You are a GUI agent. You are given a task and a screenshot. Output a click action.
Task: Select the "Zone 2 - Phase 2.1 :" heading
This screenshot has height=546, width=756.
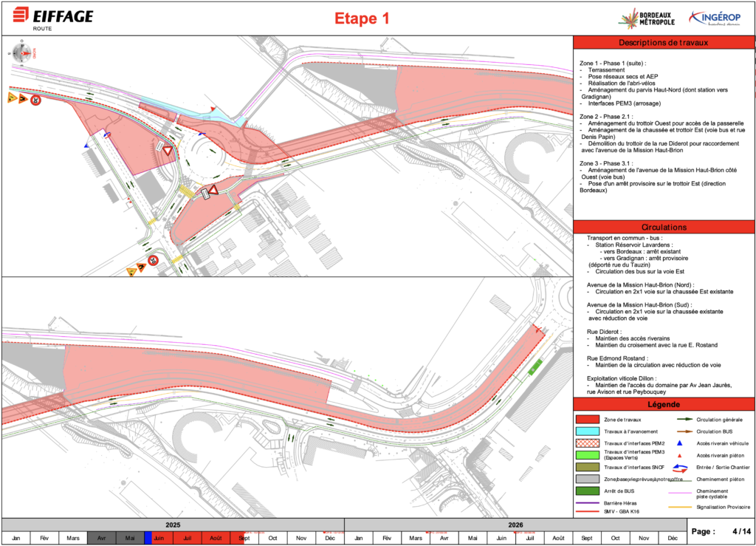[606, 117]
